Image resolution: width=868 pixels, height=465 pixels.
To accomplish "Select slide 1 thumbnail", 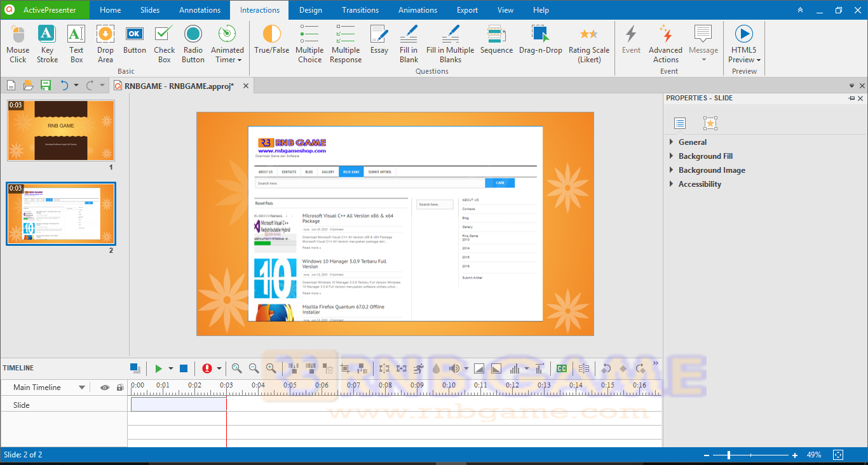I will [x=61, y=130].
